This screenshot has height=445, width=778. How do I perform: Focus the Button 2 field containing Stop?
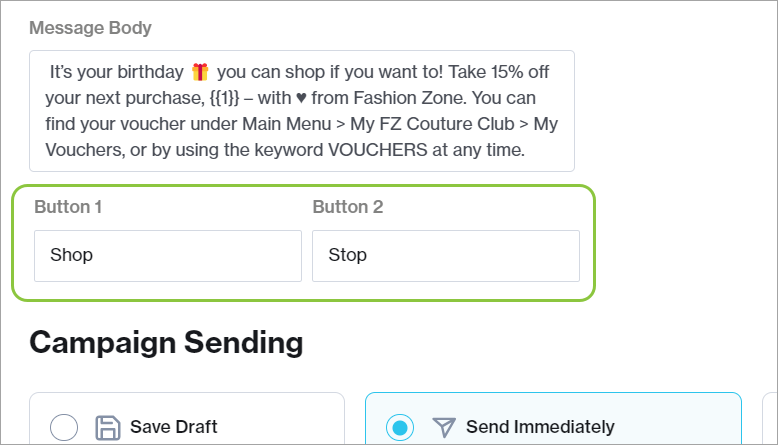tap(445, 255)
